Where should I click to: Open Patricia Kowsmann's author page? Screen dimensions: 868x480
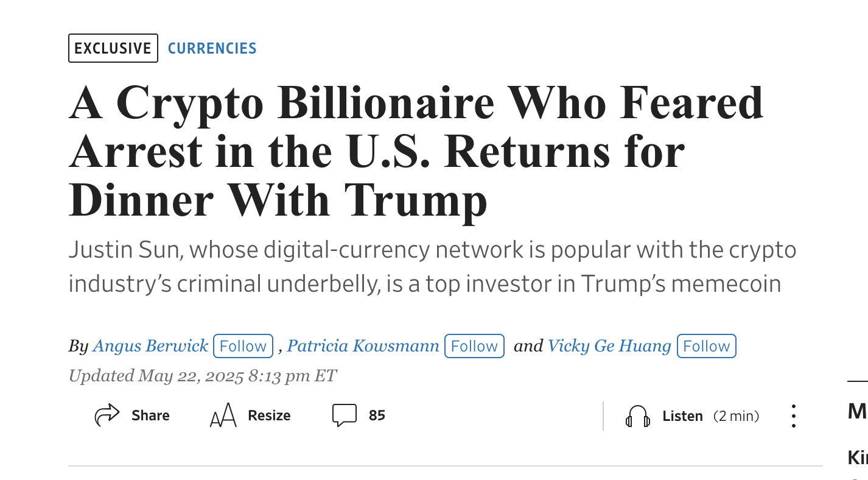363,346
